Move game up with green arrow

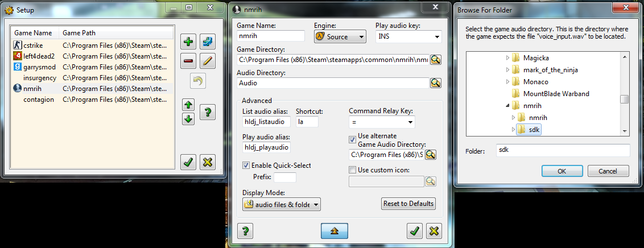[188, 105]
